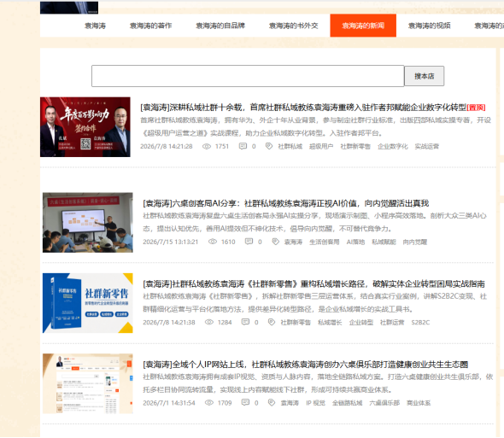The height and width of the screenshot is (438, 504).
Task: Click the red [置顶] pinned label
Action: pyautogui.click(x=476, y=108)
